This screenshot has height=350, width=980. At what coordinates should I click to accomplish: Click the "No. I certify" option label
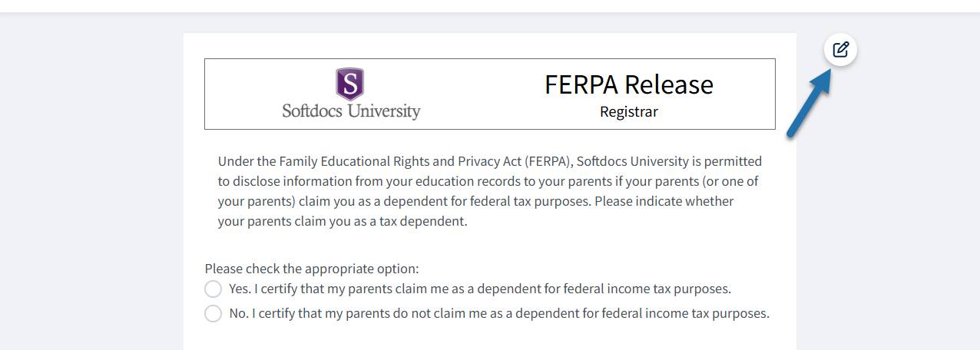coord(498,313)
